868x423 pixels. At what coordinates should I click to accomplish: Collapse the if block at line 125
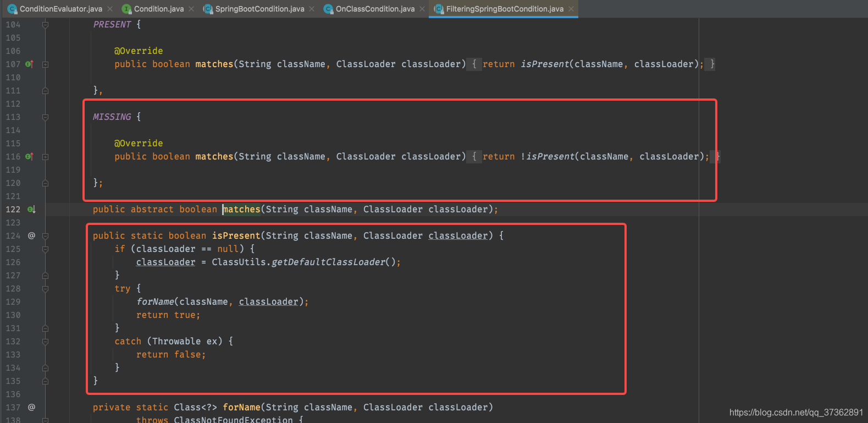46,249
